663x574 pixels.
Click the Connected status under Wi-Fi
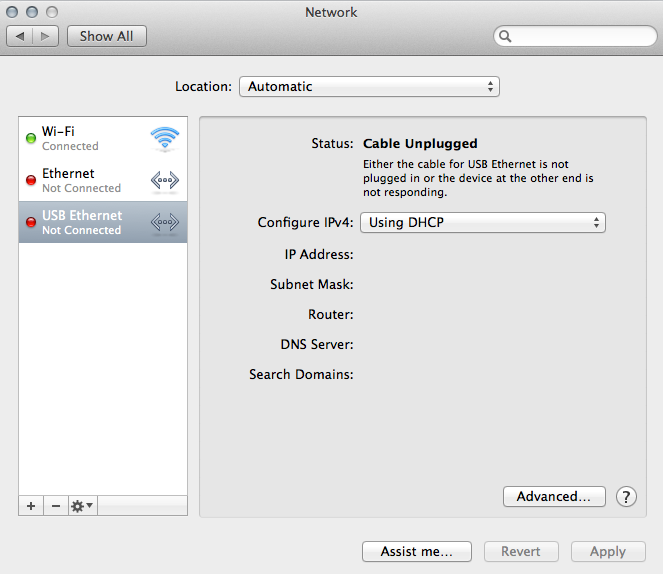pos(70,146)
